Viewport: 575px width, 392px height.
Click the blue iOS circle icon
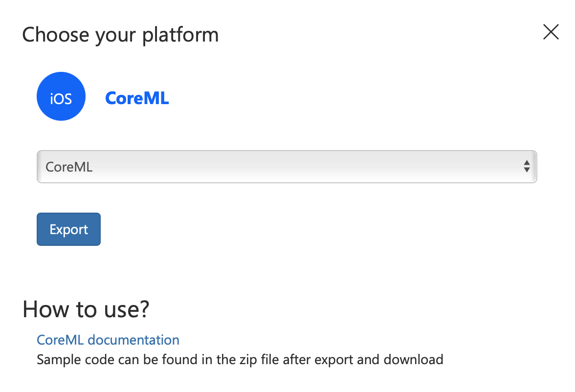tap(61, 96)
